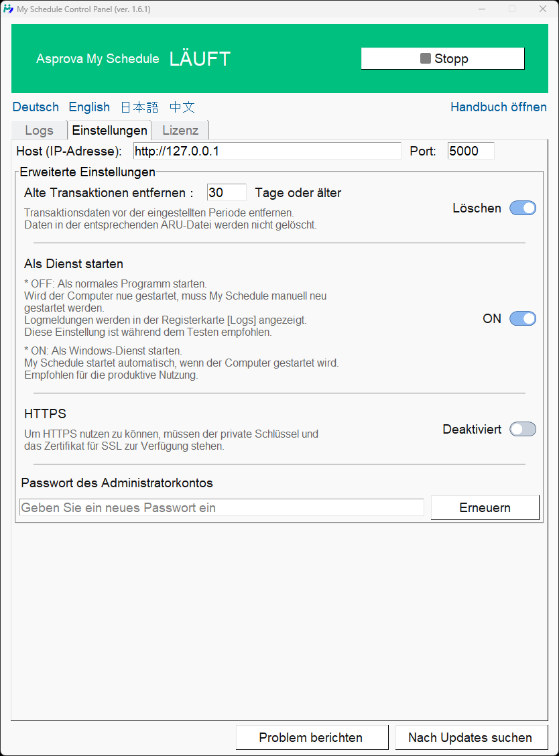This screenshot has height=756, width=559.
Task: Switch to the Logs tab
Action: (x=39, y=130)
